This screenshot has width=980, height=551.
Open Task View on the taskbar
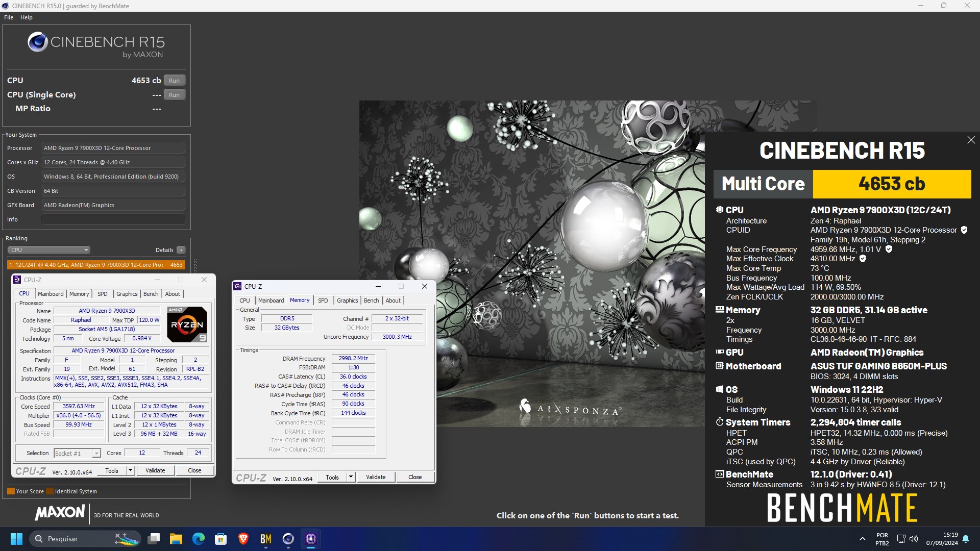click(x=154, y=539)
